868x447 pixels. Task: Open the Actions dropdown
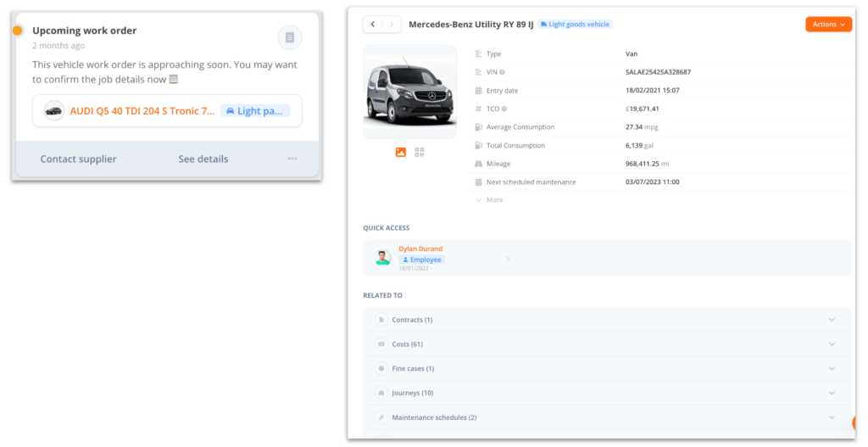[828, 25]
